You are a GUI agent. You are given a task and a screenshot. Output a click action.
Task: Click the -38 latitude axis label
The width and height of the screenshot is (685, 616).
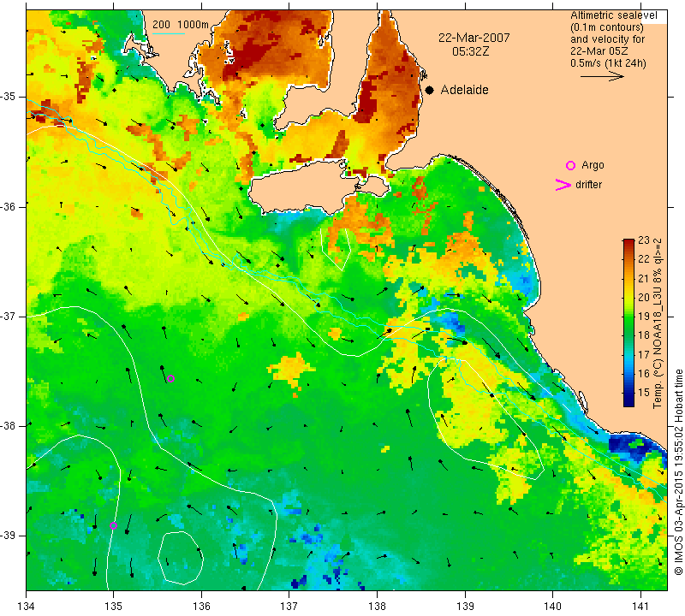[x=9, y=426]
